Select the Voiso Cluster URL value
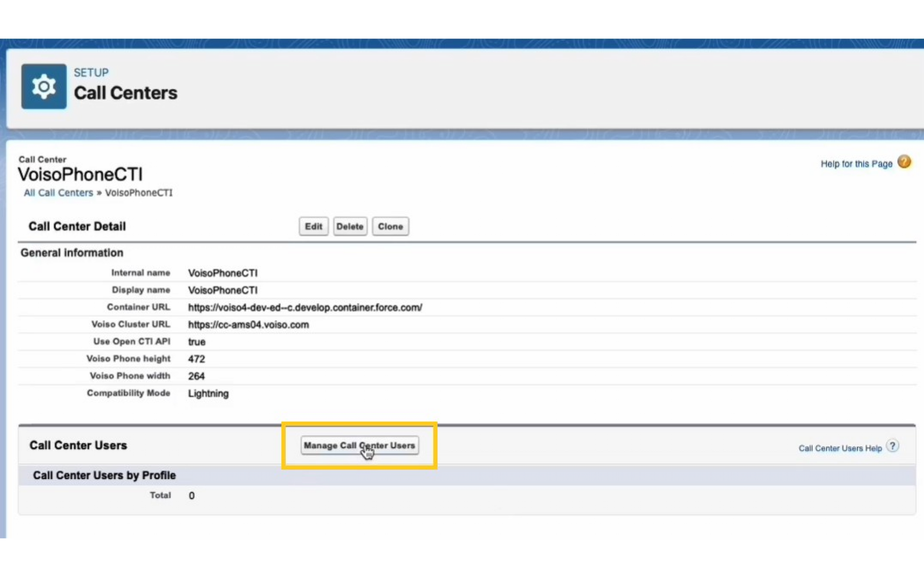This screenshot has width=924, height=577. (248, 325)
